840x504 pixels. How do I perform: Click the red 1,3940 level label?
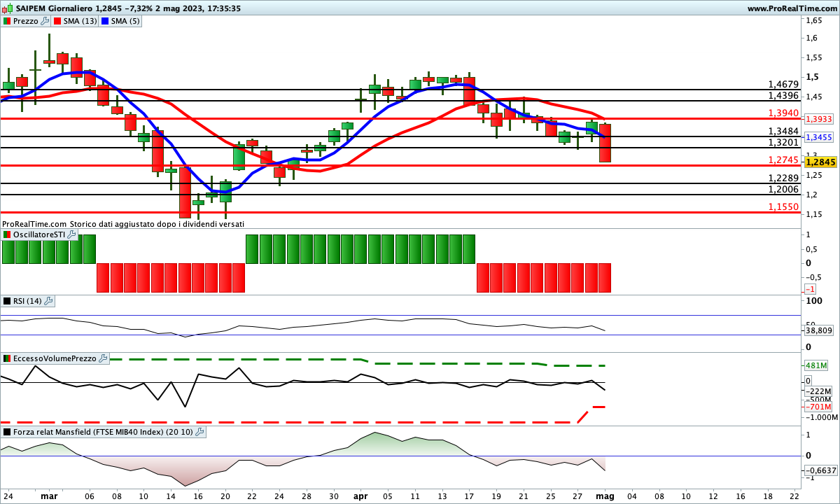pyautogui.click(x=783, y=113)
